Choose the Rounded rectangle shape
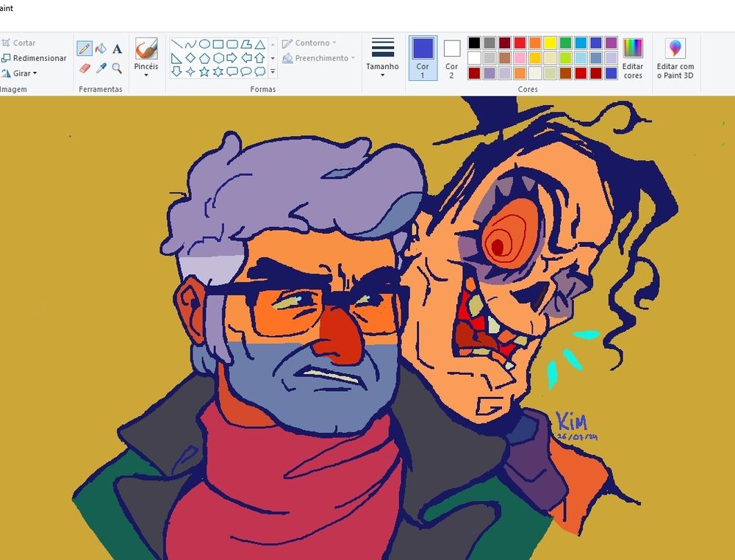Viewport: 735px width, 560px height. coord(232,45)
